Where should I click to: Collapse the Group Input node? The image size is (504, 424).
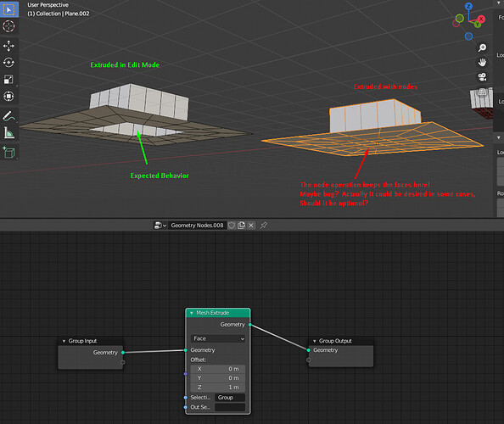pos(64,341)
